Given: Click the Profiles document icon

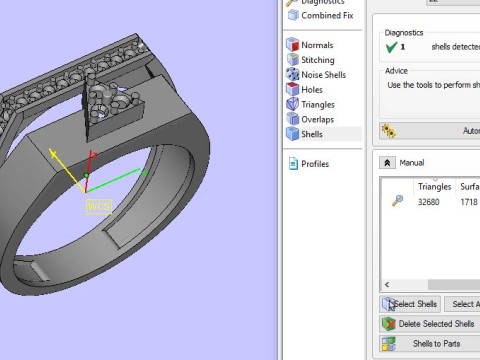Looking at the screenshot, I should pyautogui.click(x=293, y=164).
